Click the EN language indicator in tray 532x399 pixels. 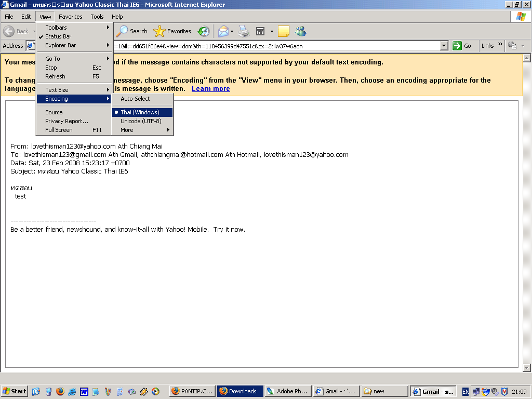465,392
